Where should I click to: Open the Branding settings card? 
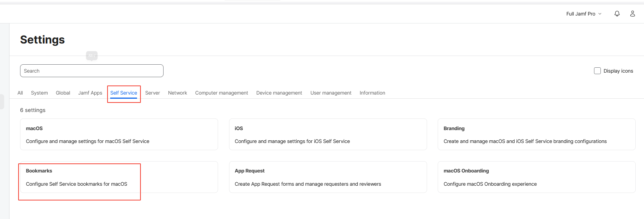tap(536, 134)
